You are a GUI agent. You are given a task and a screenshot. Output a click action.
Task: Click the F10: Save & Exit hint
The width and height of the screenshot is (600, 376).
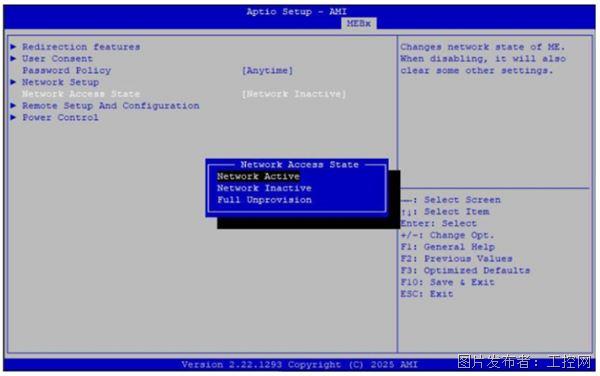(448, 282)
